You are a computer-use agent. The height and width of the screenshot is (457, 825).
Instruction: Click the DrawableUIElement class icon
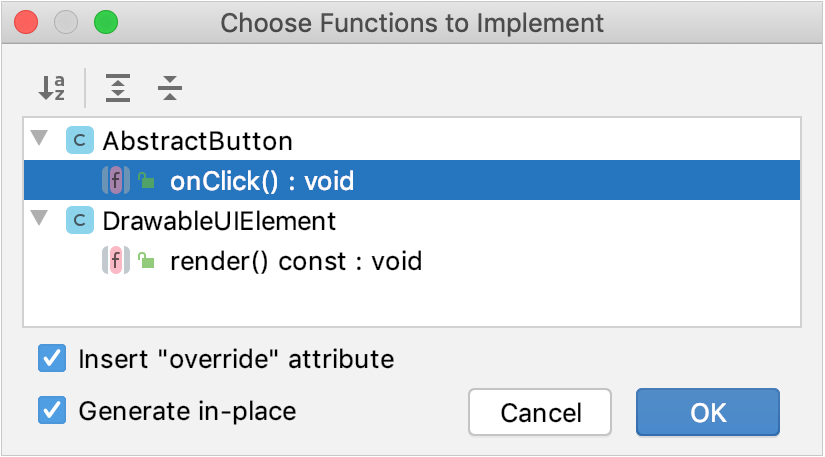(x=79, y=221)
